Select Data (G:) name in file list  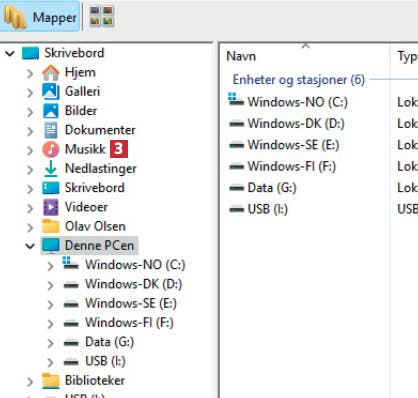pyautogui.click(x=272, y=188)
